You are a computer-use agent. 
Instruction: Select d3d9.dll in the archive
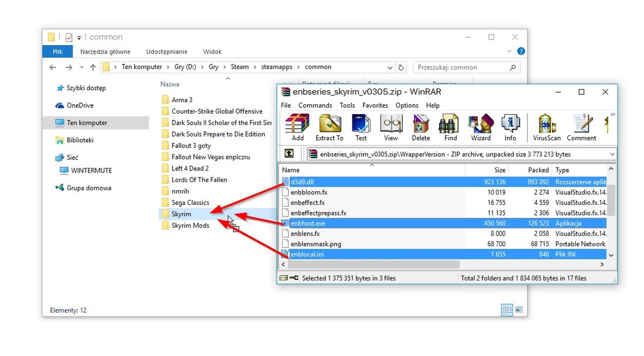coord(444,182)
